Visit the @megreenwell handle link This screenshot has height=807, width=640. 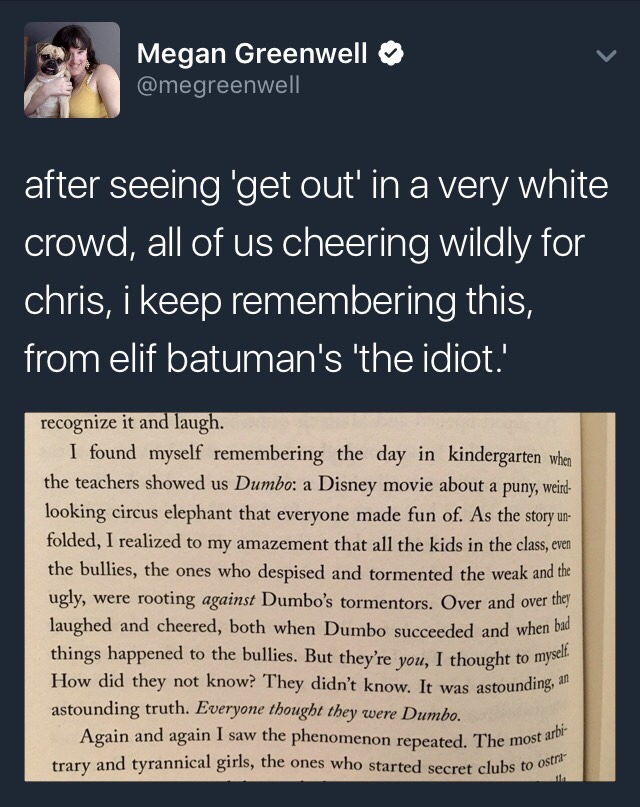[218, 84]
